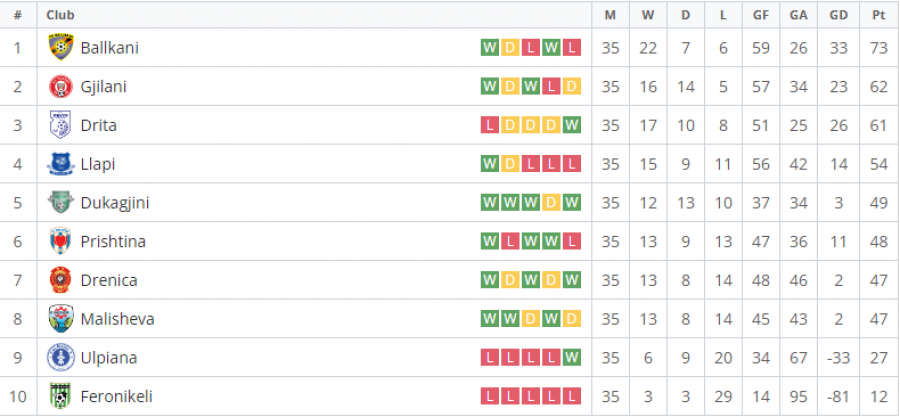Click the Llapi club badge
Screen dimensions: 900x417
61,164
